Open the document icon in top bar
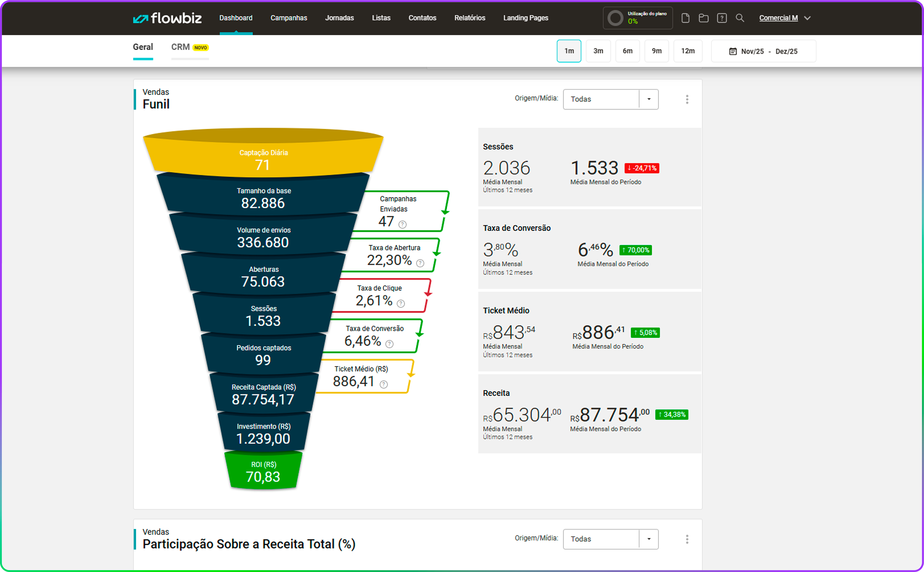The height and width of the screenshot is (572, 924). point(685,18)
